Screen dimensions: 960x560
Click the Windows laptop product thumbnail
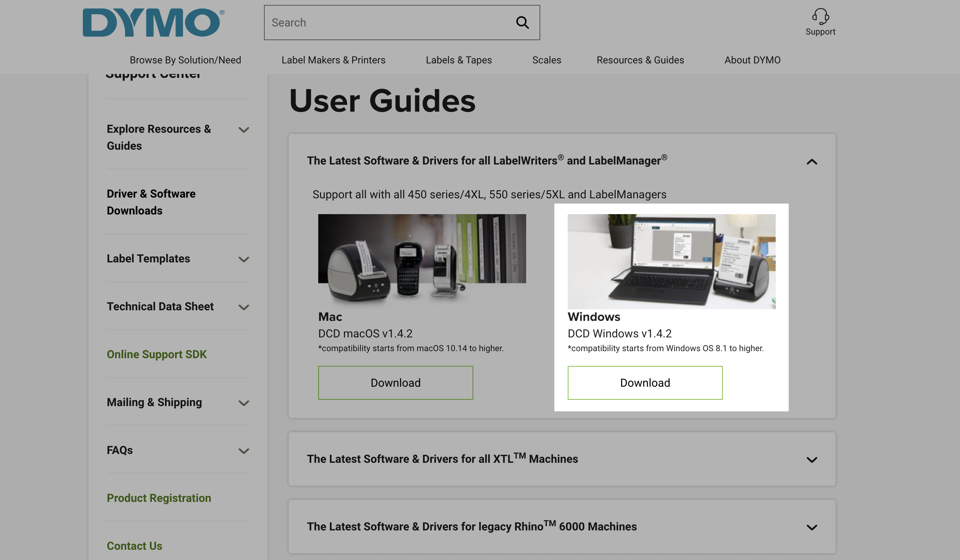pyautogui.click(x=671, y=261)
